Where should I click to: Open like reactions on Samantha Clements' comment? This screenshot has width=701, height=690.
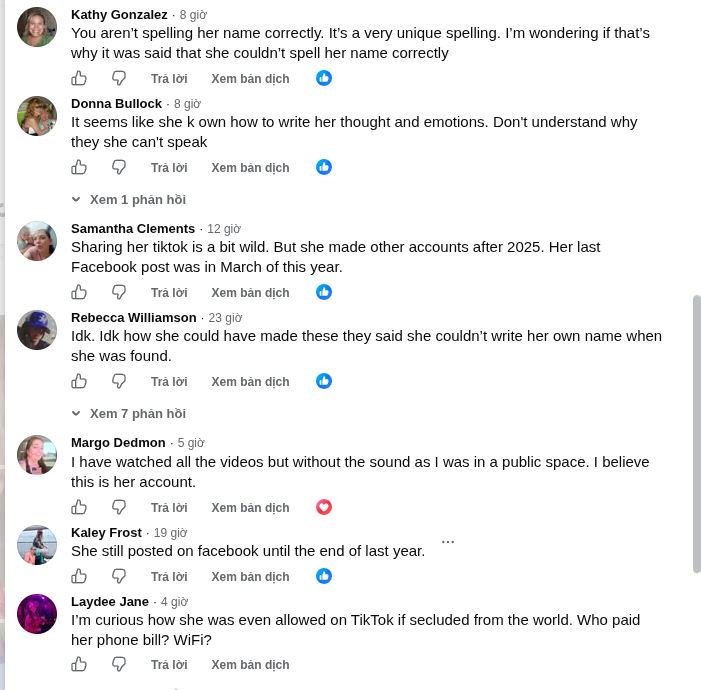[324, 292]
